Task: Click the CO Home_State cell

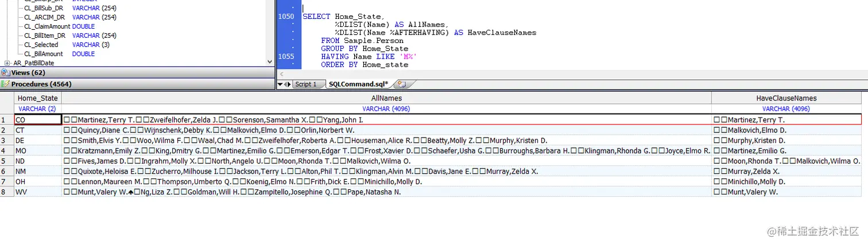Action: point(37,120)
